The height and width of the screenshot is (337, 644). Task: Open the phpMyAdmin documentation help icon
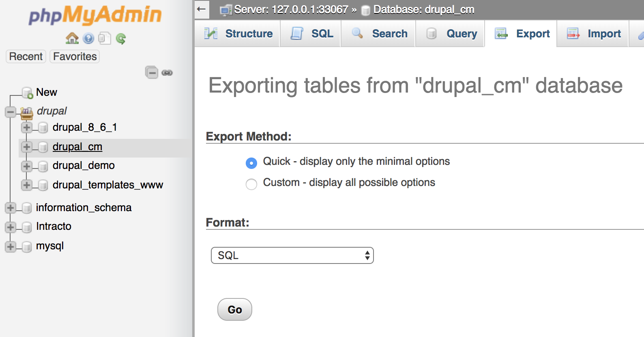pos(88,39)
